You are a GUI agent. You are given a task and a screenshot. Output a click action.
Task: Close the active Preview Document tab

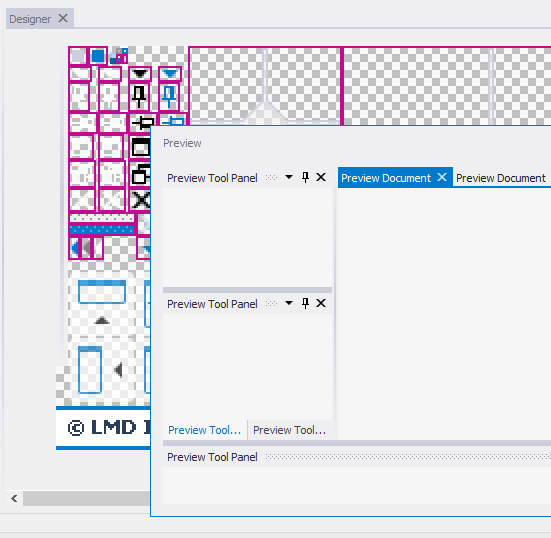pyautogui.click(x=442, y=177)
